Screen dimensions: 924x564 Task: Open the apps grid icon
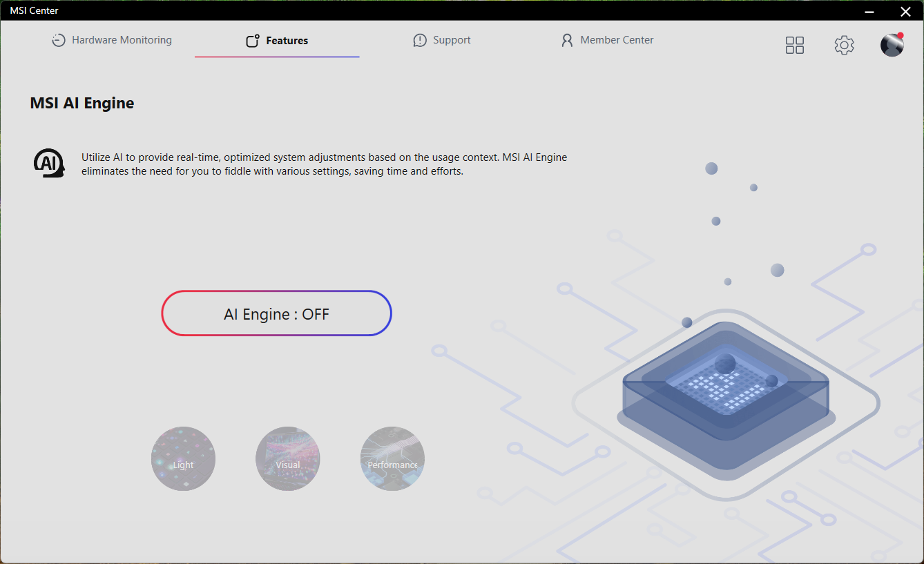click(x=795, y=45)
